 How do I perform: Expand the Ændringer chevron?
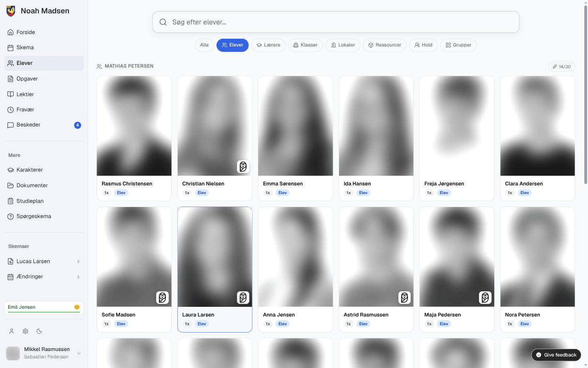tap(78, 277)
